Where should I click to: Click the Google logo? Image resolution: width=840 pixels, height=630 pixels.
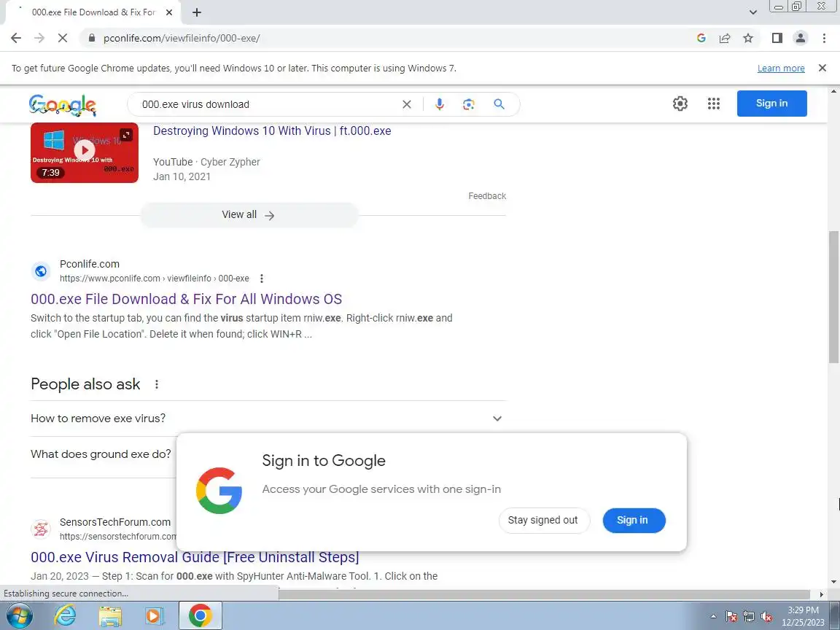tap(63, 104)
